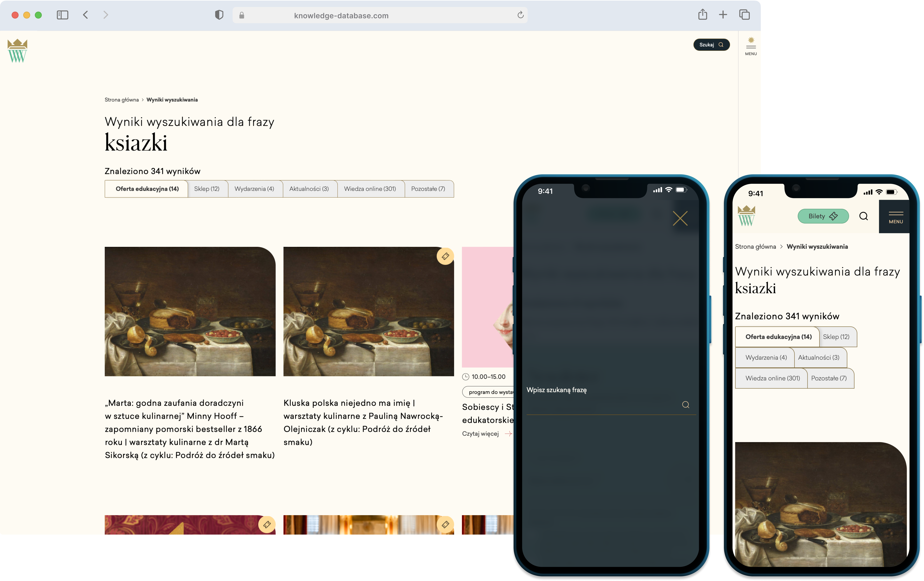Navigate to Strona główna via breadcrumb
The width and height of the screenshot is (924, 581).
pyautogui.click(x=122, y=99)
